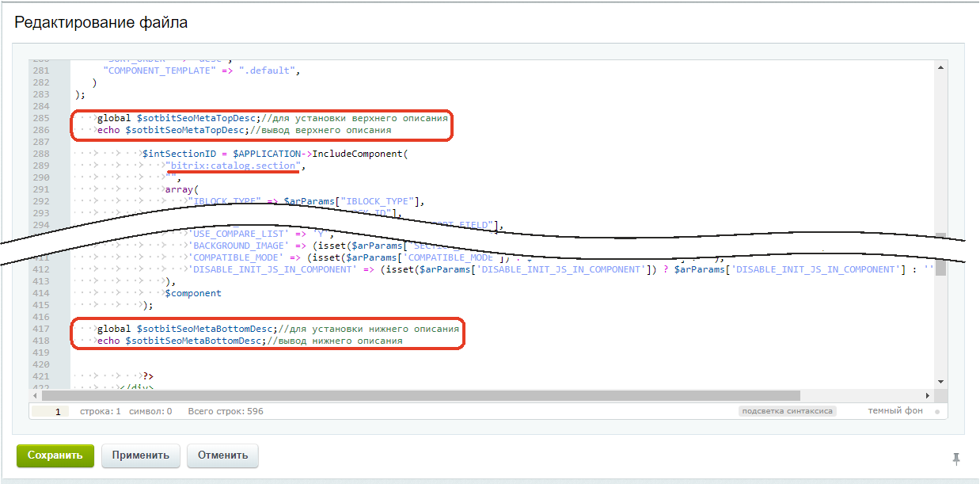Click the go-to-line number field

point(51,412)
